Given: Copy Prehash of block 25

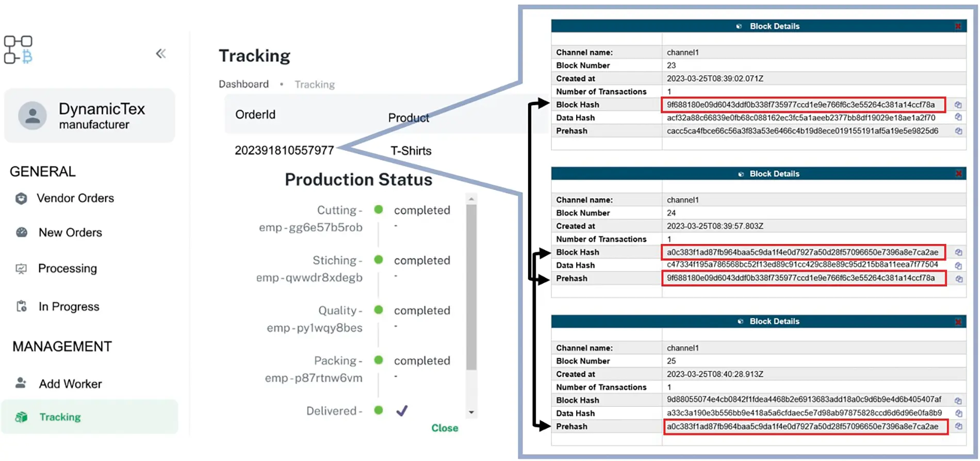Looking at the screenshot, I should point(958,426).
